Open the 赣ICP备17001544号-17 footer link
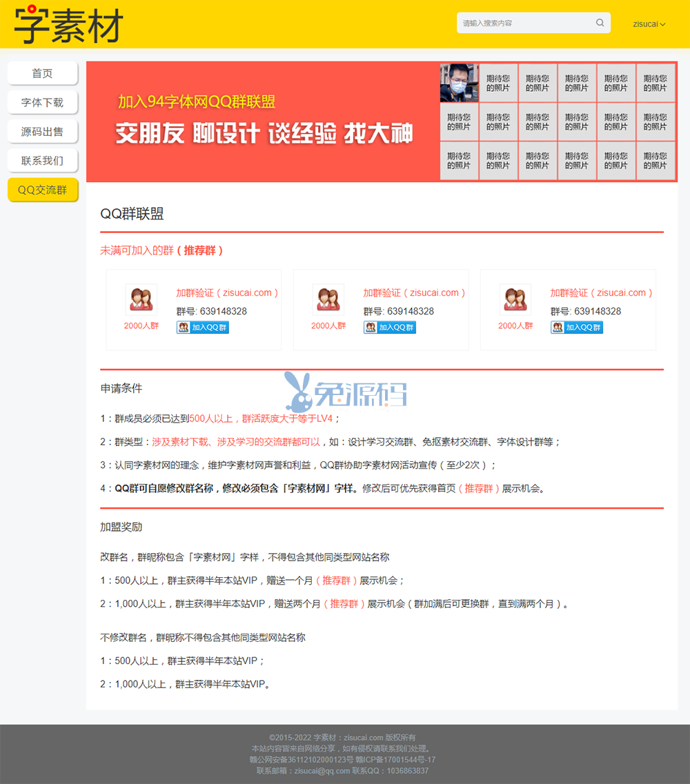The width and height of the screenshot is (690, 784). point(395,759)
